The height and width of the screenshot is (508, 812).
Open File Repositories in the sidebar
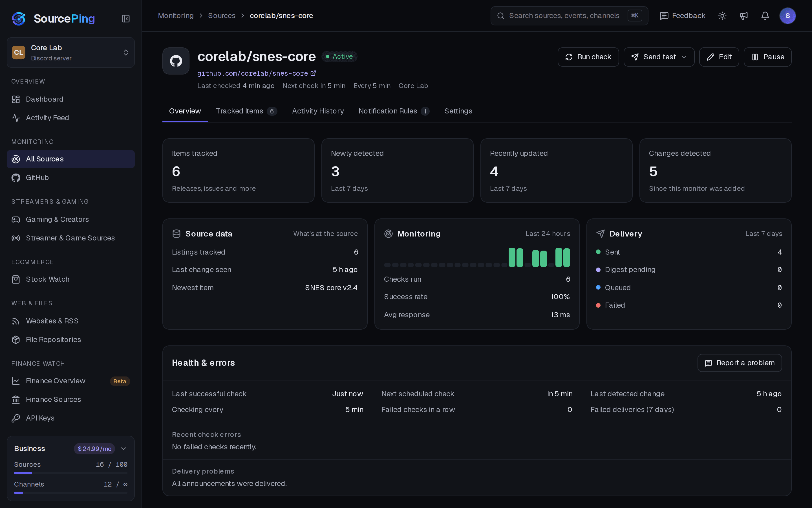click(x=71, y=339)
